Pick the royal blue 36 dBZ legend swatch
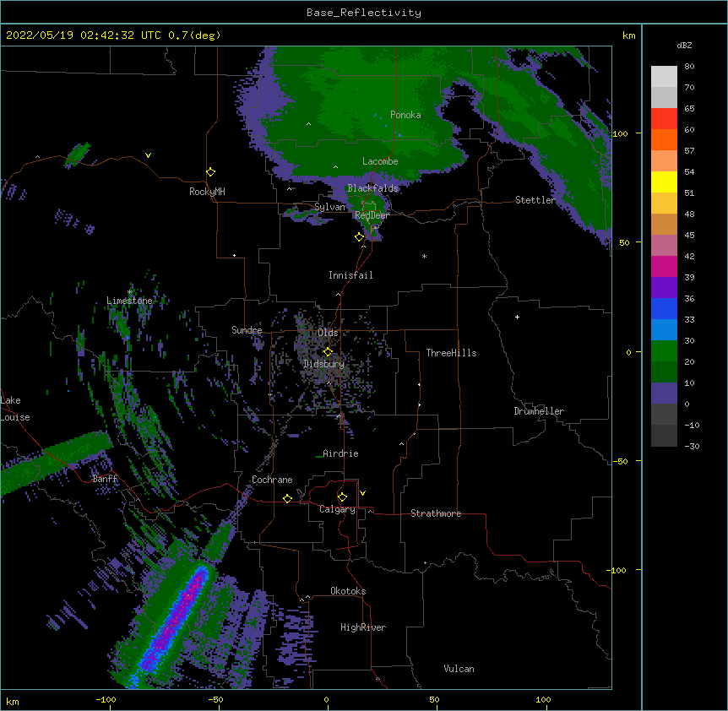This screenshot has height=711, width=728. 664,308
